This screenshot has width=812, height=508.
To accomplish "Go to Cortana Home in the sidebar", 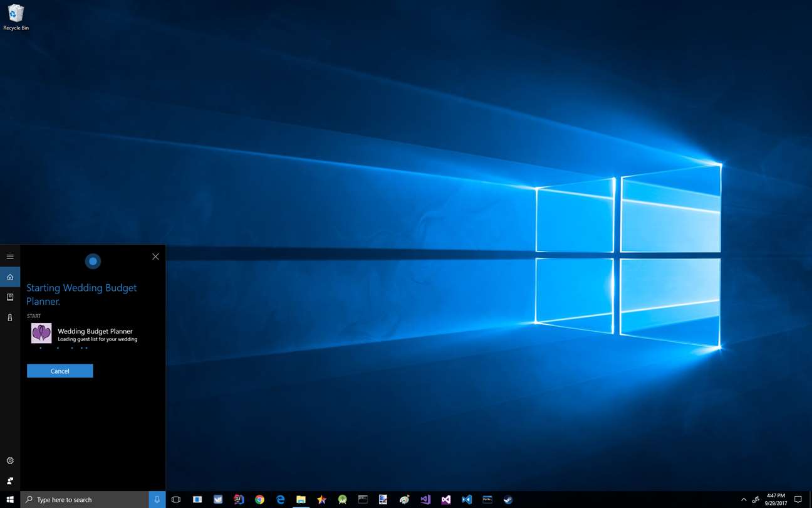I will click(10, 277).
